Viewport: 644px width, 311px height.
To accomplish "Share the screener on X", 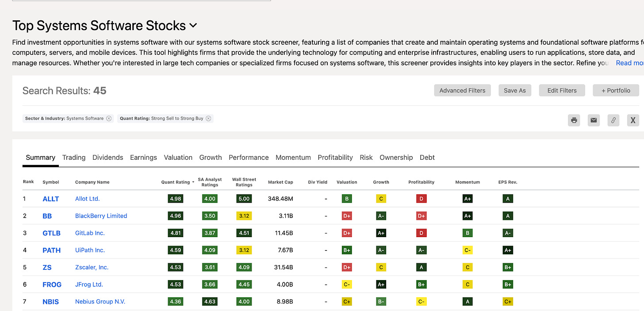I will pos(633,120).
